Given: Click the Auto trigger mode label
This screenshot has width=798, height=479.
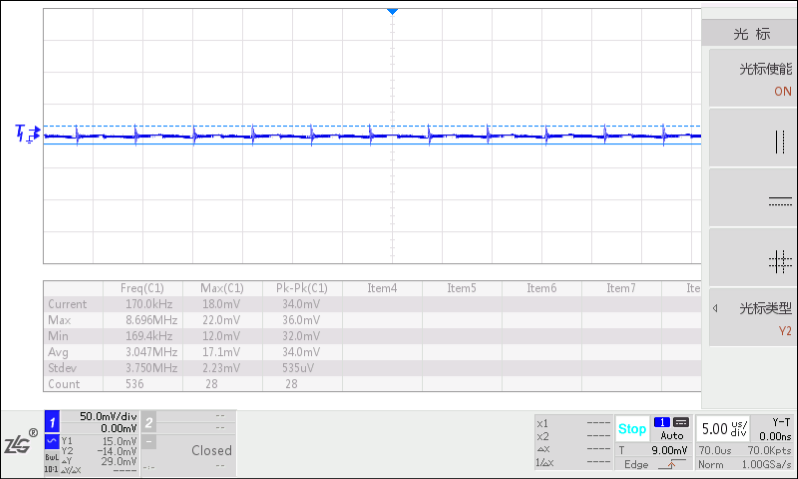Looking at the screenshot, I should click(x=671, y=436).
